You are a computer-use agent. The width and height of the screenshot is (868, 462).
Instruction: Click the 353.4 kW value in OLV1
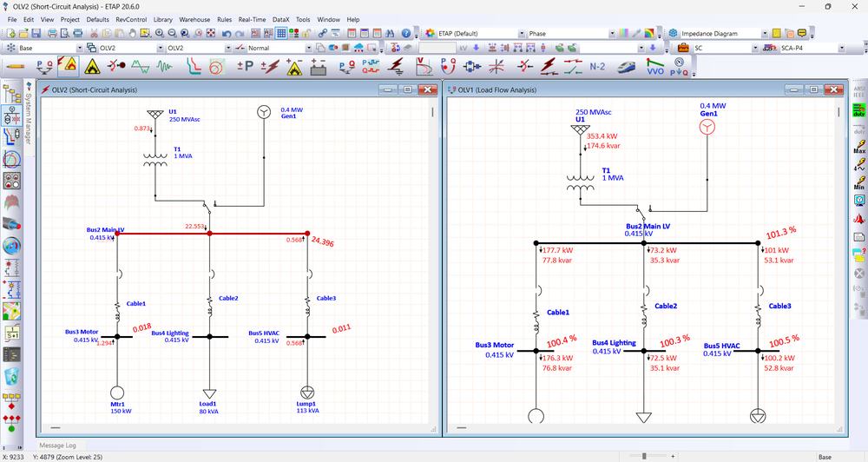click(602, 136)
